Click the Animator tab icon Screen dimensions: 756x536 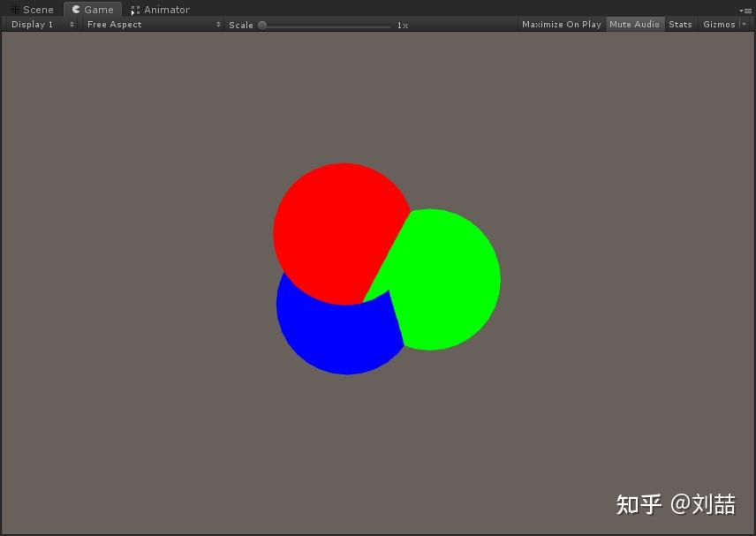click(x=135, y=10)
